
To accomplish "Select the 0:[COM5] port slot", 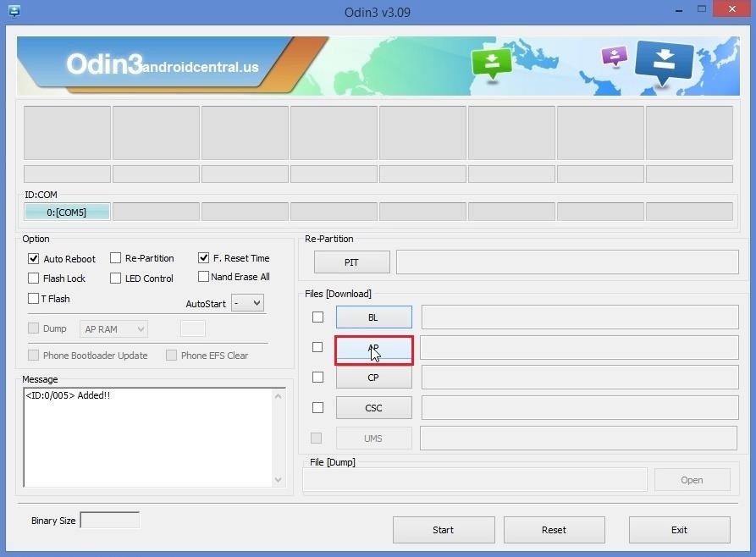I will click(x=67, y=212).
